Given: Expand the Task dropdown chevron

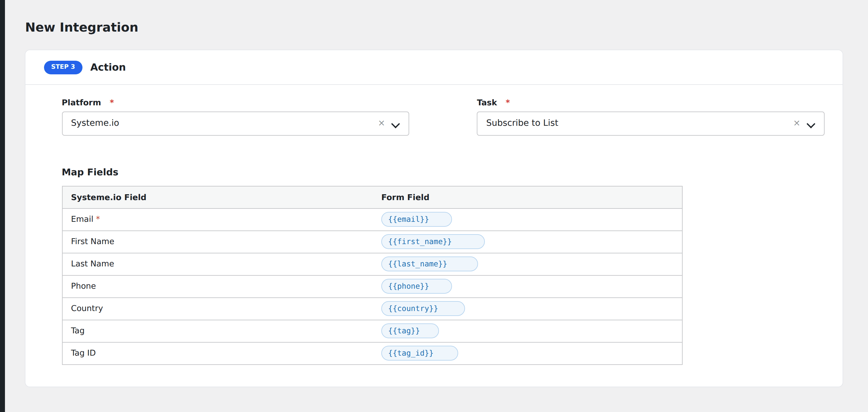Looking at the screenshot, I should pos(811,125).
